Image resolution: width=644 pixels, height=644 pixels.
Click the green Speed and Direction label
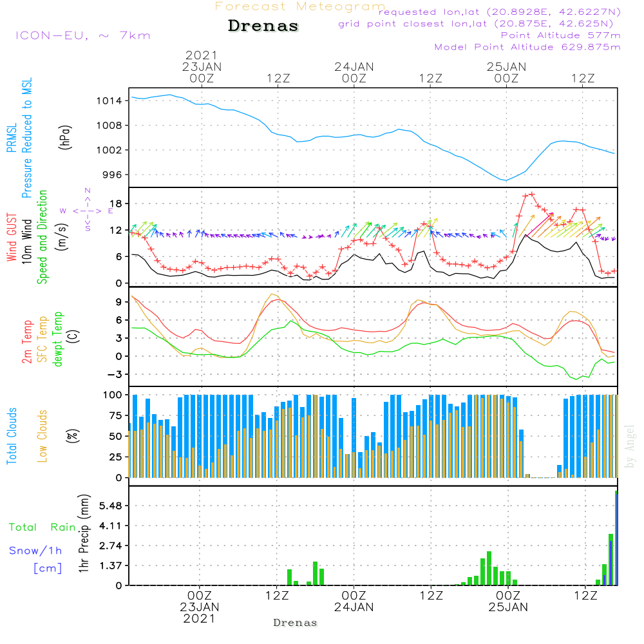pyautogui.click(x=43, y=236)
